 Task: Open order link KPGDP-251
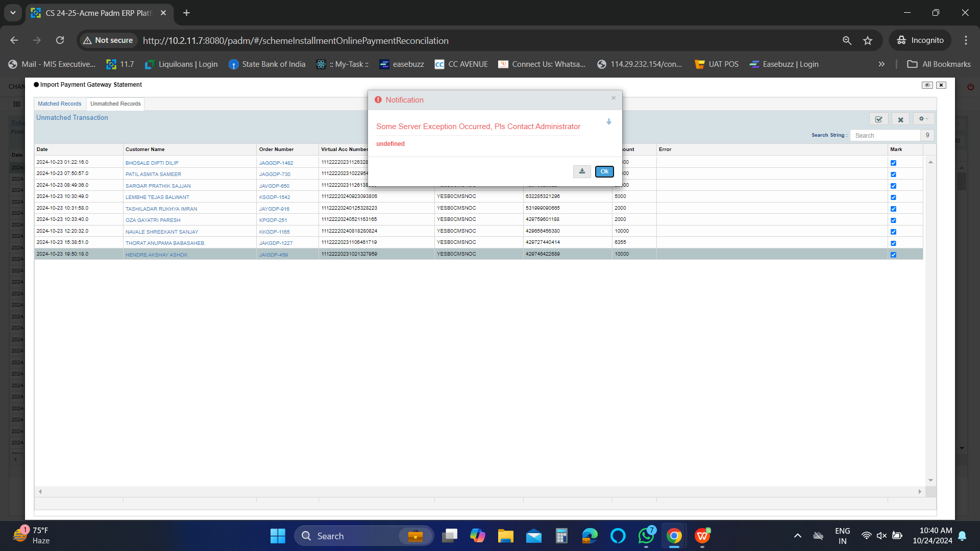[273, 220]
